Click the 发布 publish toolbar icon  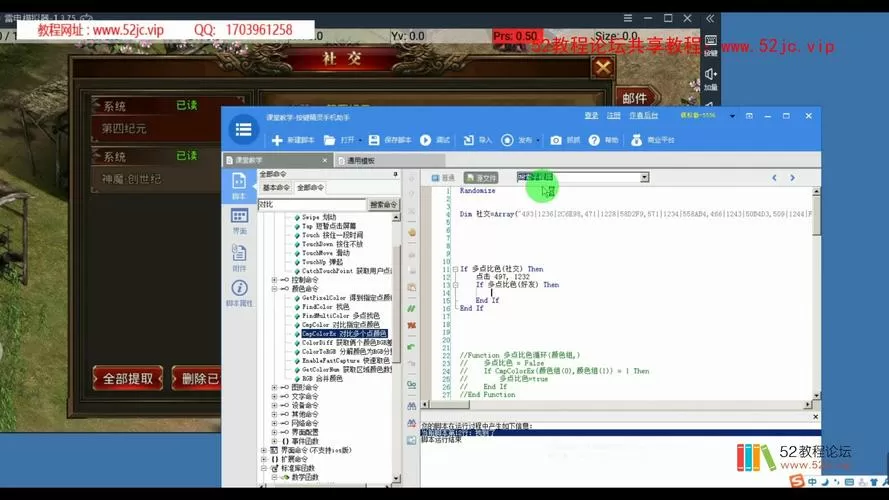pos(507,140)
